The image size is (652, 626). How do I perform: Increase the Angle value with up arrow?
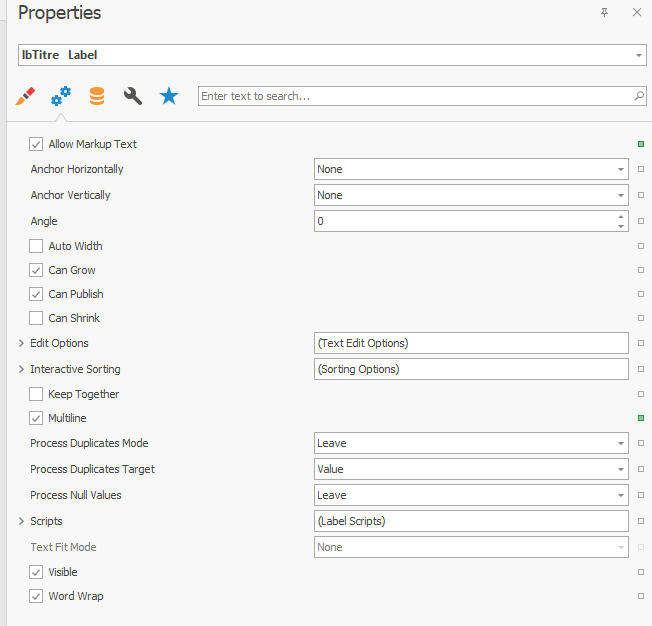point(620,216)
